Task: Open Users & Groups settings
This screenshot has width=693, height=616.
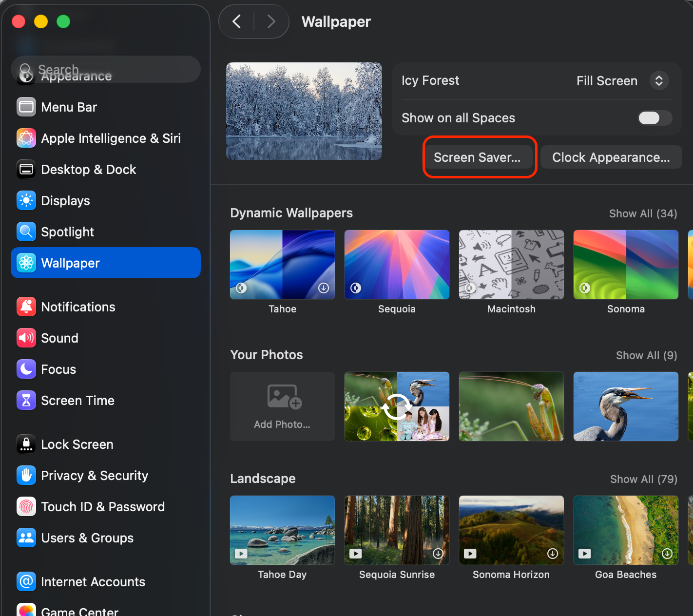Action: point(106,538)
